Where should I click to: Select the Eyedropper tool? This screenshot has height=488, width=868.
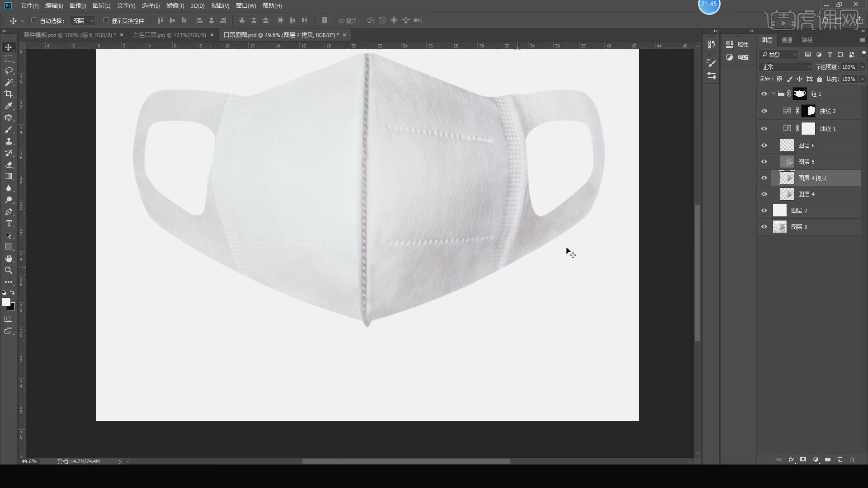[9, 106]
